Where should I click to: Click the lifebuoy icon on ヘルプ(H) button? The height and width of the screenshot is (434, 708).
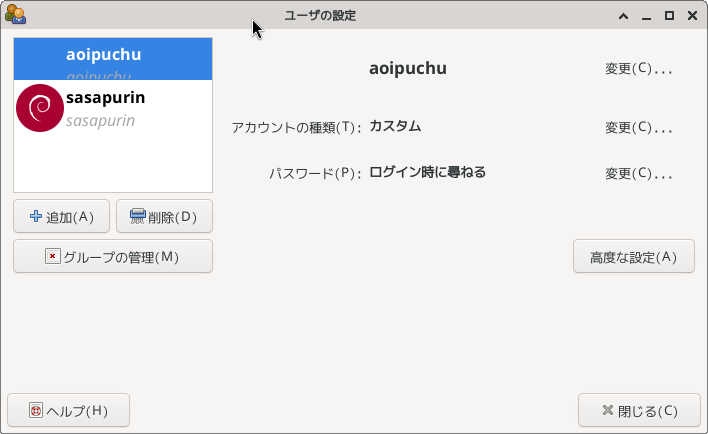pos(36,410)
